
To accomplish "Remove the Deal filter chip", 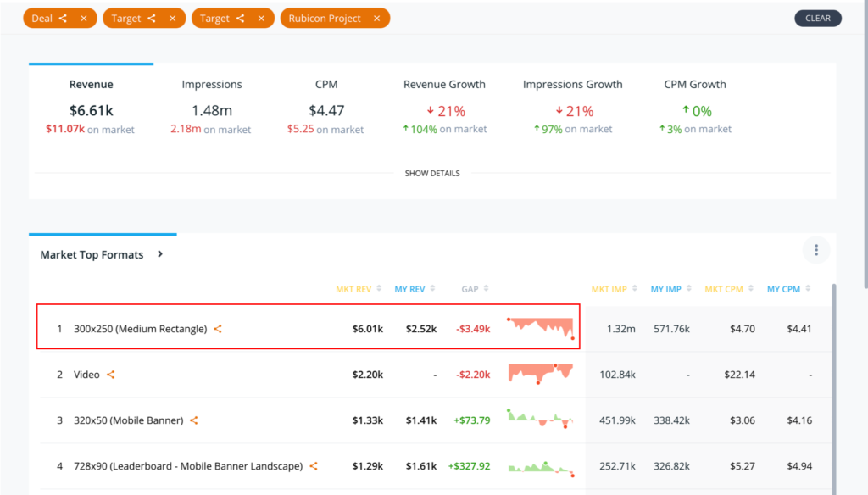I will point(84,19).
